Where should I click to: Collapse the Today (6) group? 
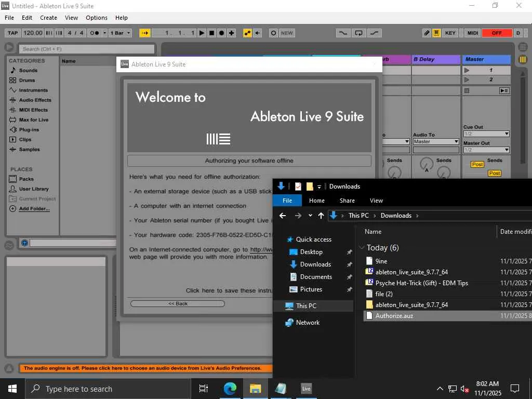[362, 248]
